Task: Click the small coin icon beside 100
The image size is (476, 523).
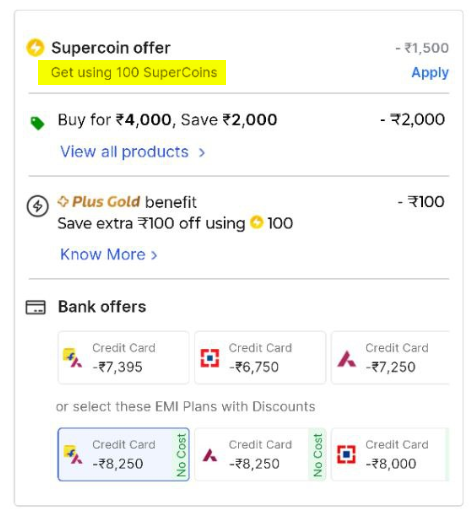Action: [257, 222]
